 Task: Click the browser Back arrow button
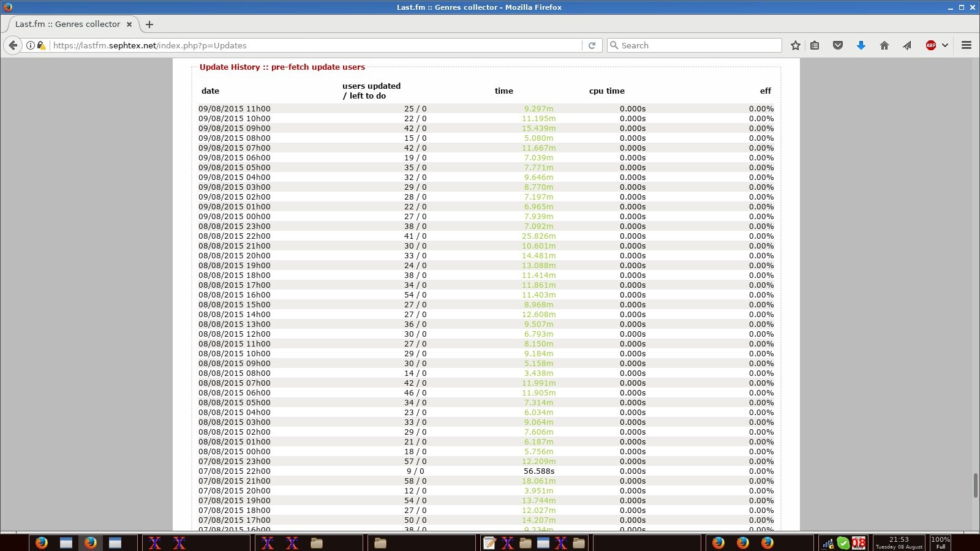(x=13, y=45)
